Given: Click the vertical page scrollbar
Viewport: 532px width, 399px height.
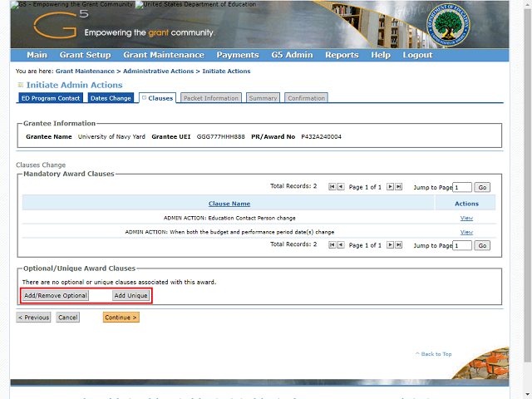Looking at the screenshot, I should 528,185.
